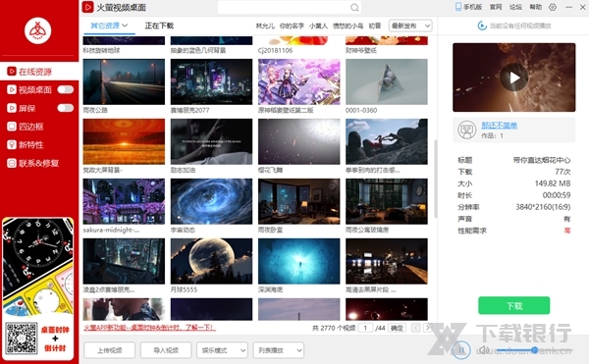Adjust the volume slider handle
Viewport: 589px width, 364px height.
tap(534, 350)
